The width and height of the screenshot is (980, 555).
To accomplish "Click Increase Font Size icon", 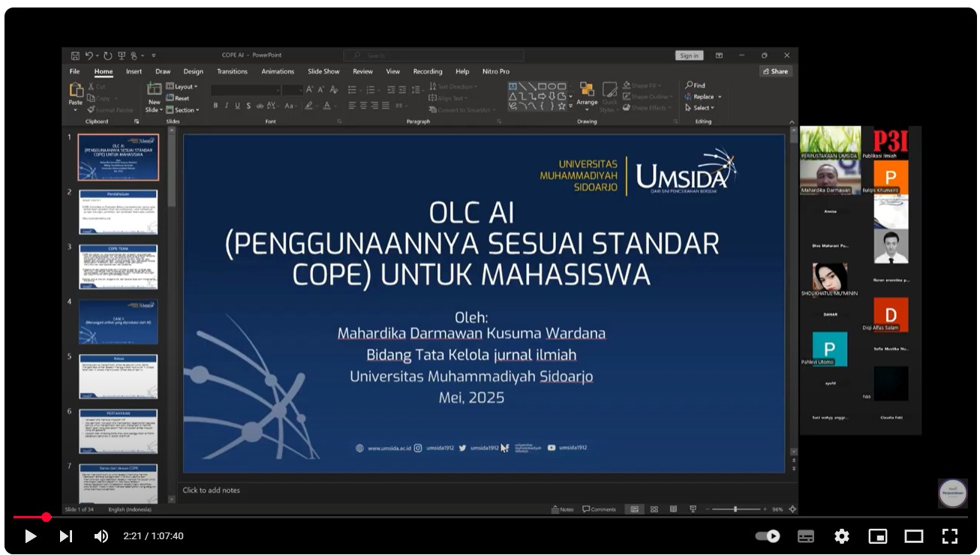I will pyautogui.click(x=310, y=90).
